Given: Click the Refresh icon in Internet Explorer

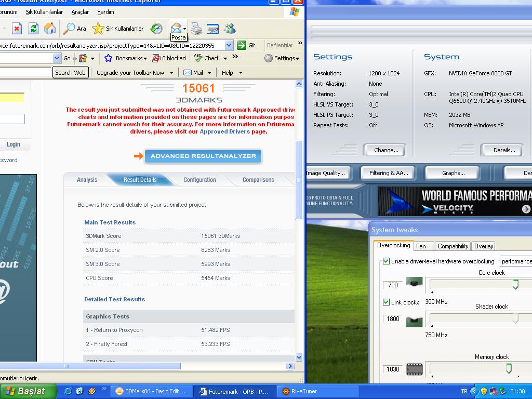Looking at the screenshot, I should pyautogui.click(x=33, y=29).
